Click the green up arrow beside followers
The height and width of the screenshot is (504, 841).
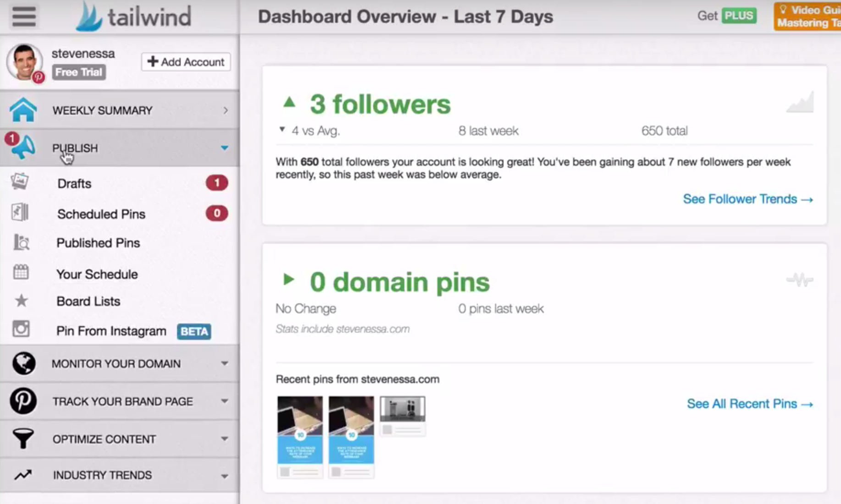click(289, 102)
